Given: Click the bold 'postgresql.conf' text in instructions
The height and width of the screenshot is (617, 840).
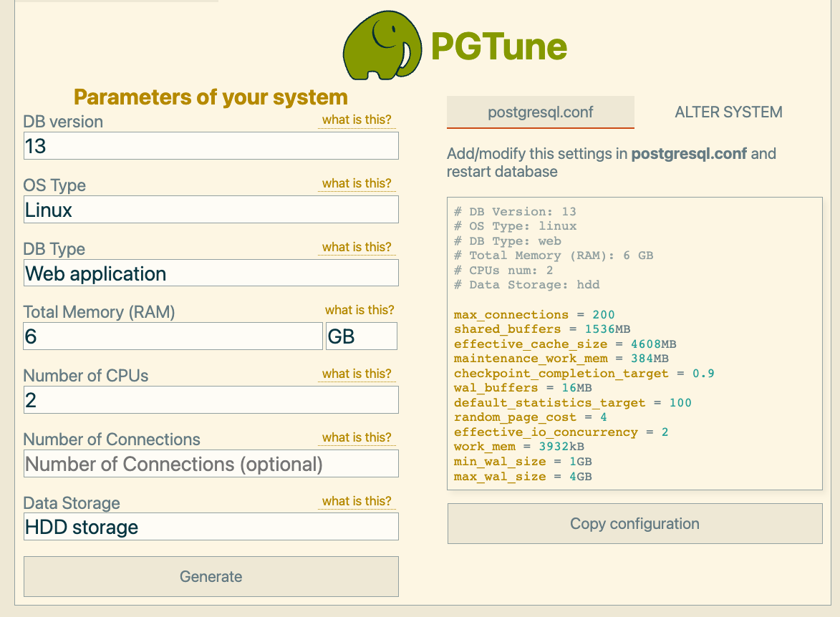Looking at the screenshot, I should tap(689, 154).
